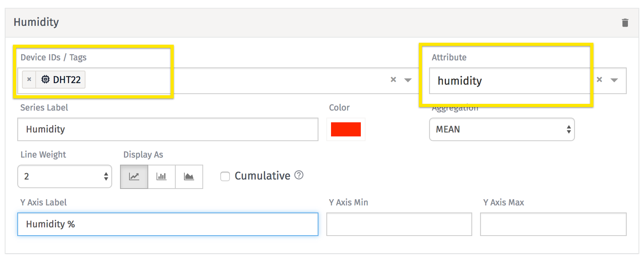Delete the Humidity block with trash icon
Screen dimensions: 644x265
[x=625, y=23]
